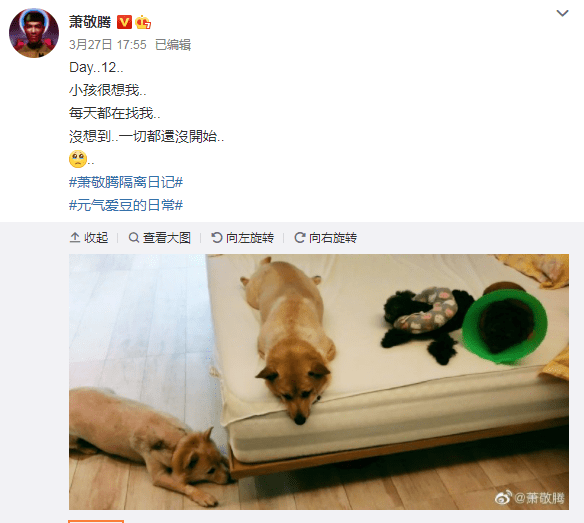
Task: Open the #萧敬腾隔离日记# hashtag
Action: click(x=126, y=182)
